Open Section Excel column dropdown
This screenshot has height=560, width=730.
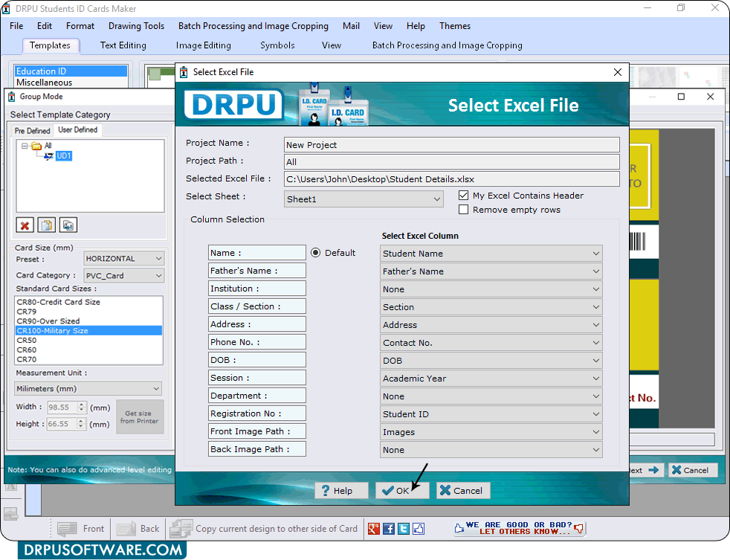coord(491,307)
